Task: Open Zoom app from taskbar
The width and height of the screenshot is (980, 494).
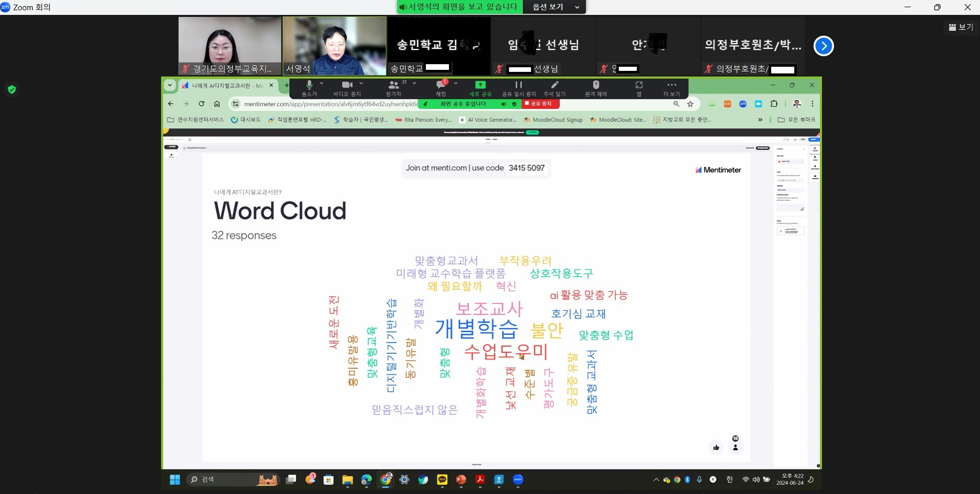Action: click(518, 480)
